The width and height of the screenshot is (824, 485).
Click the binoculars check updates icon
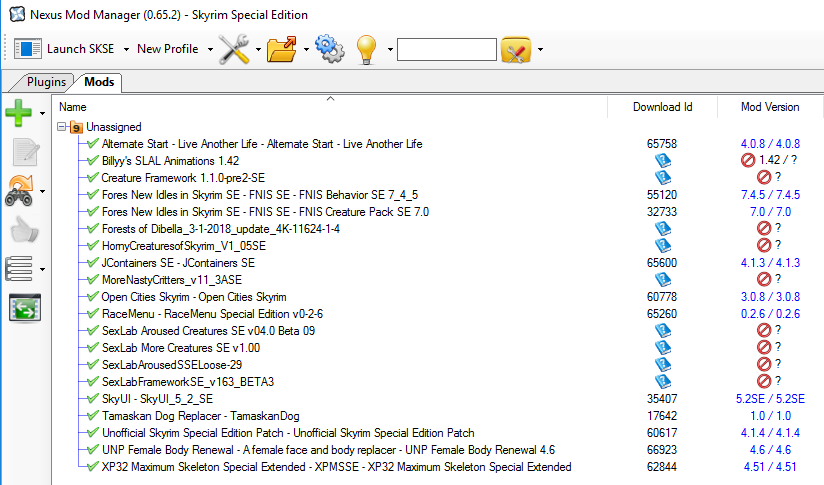pyautogui.click(x=19, y=191)
